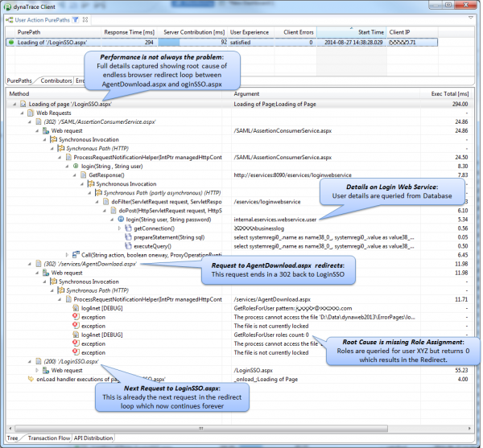Switch to the API Distribution tab
This screenshot has width=483, height=448.
click(93, 438)
